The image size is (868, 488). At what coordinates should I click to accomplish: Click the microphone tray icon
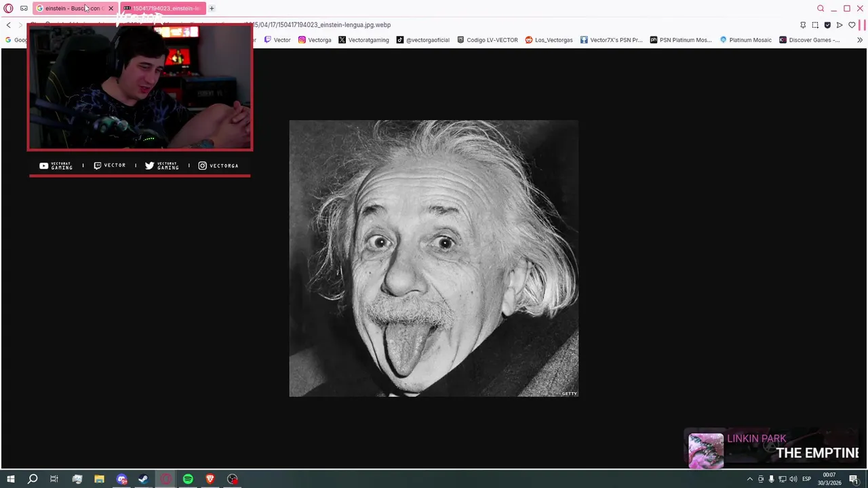[x=771, y=479]
